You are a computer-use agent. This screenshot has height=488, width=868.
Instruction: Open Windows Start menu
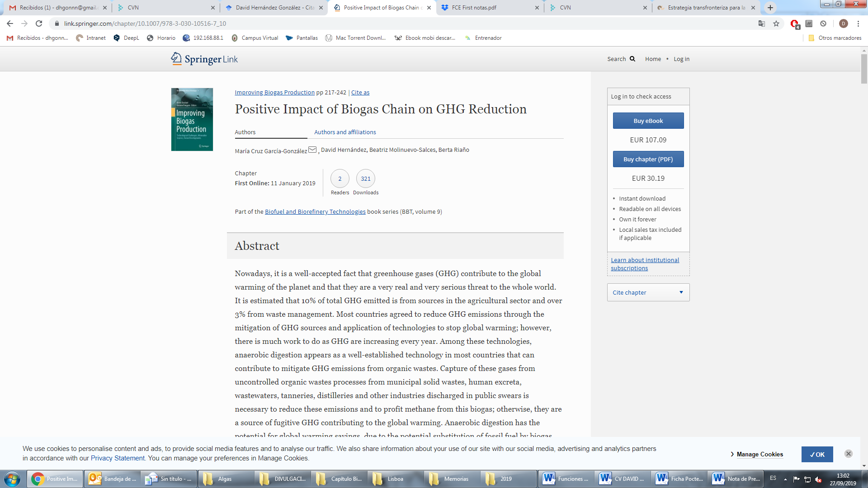point(12,479)
